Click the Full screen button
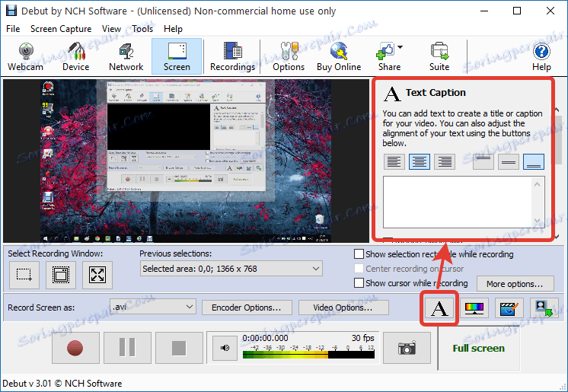 [x=478, y=348]
